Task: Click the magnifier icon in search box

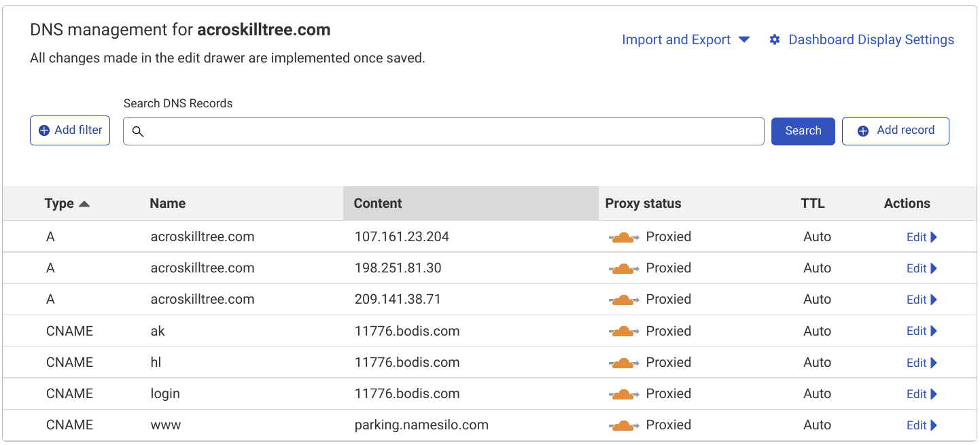Action: click(138, 132)
